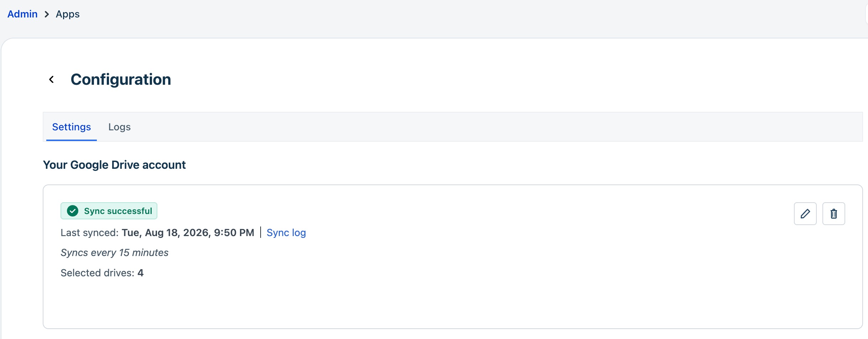Image resolution: width=868 pixels, height=339 pixels.
Task: Click the green checkmark in sync badge
Action: pyautogui.click(x=73, y=211)
